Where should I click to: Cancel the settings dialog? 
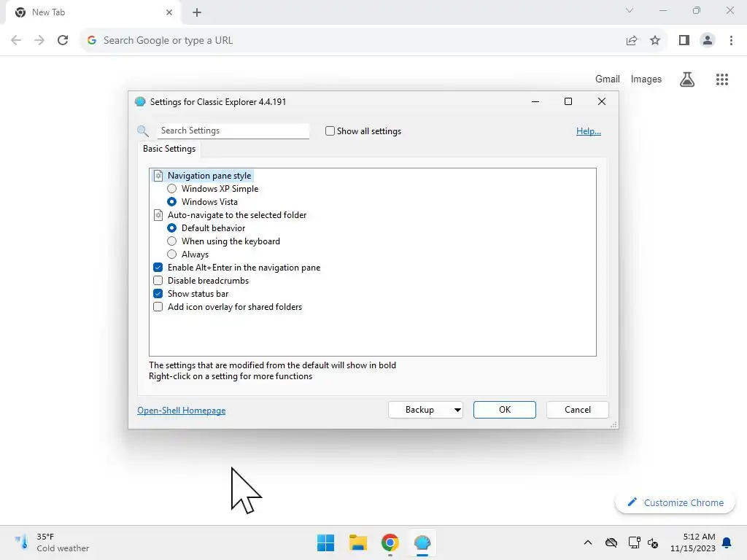578,410
